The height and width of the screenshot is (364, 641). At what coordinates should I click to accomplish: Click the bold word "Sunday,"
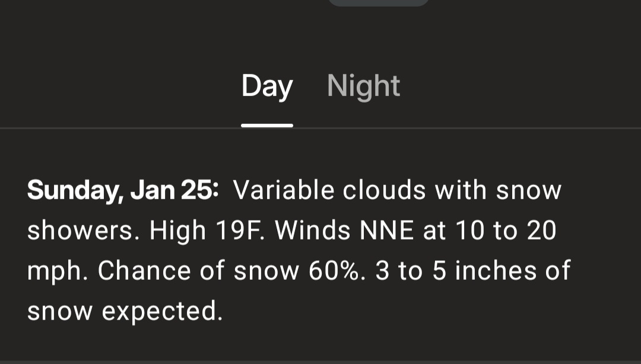click(x=75, y=191)
